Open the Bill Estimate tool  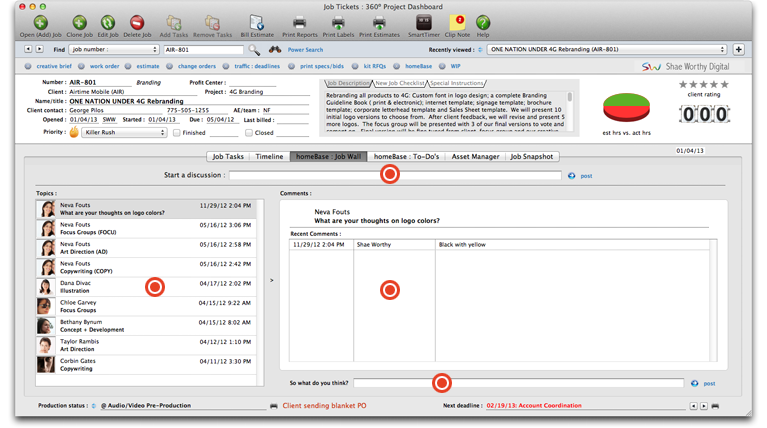pyautogui.click(x=257, y=22)
